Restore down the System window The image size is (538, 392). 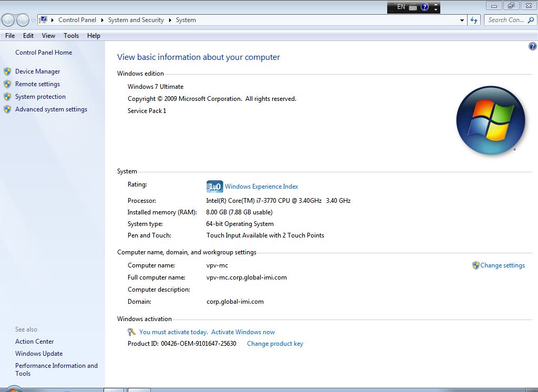[x=511, y=6]
